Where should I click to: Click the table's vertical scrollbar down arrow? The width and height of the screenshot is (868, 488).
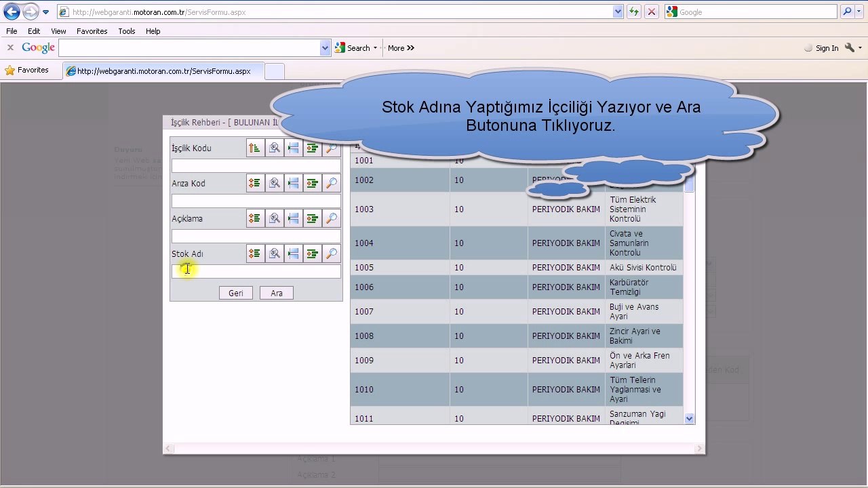tap(689, 419)
